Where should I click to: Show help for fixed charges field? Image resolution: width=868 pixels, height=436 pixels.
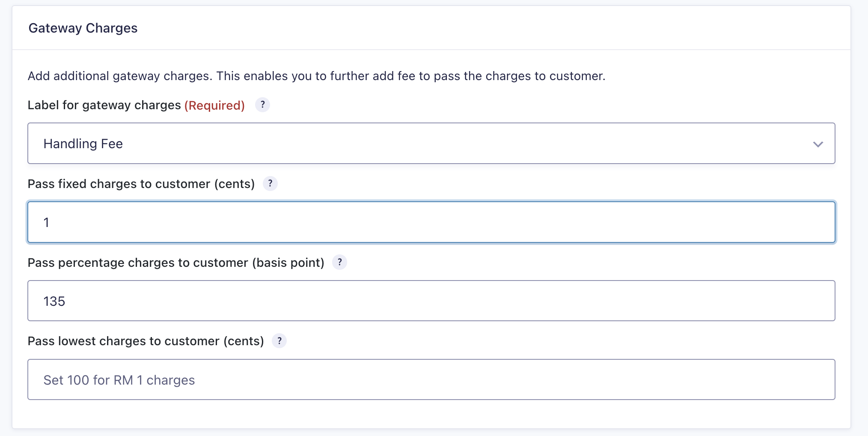tap(270, 184)
